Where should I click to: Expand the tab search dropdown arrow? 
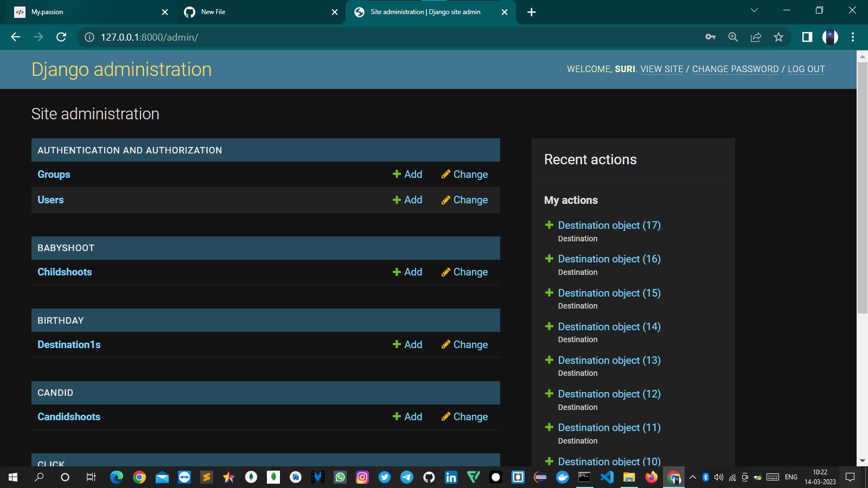coord(754,10)
